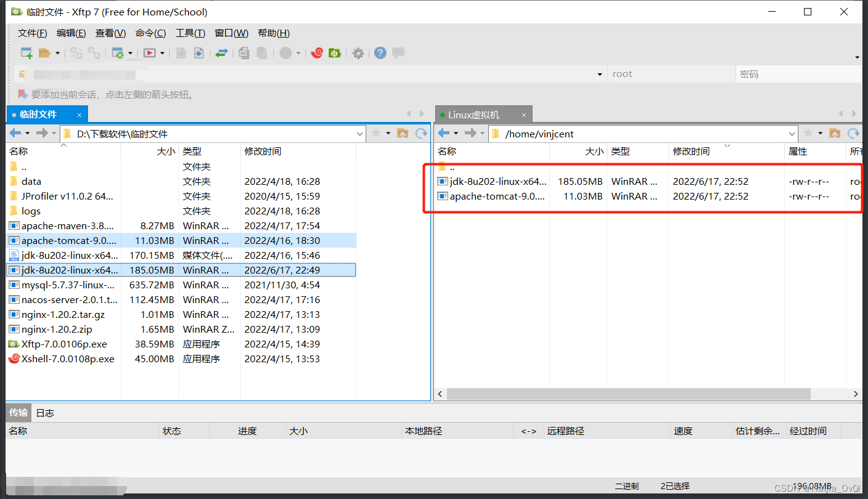The height and width of the screenshot is (499, 868).
Task: Go to remote home folder icon
Action: 835,133
